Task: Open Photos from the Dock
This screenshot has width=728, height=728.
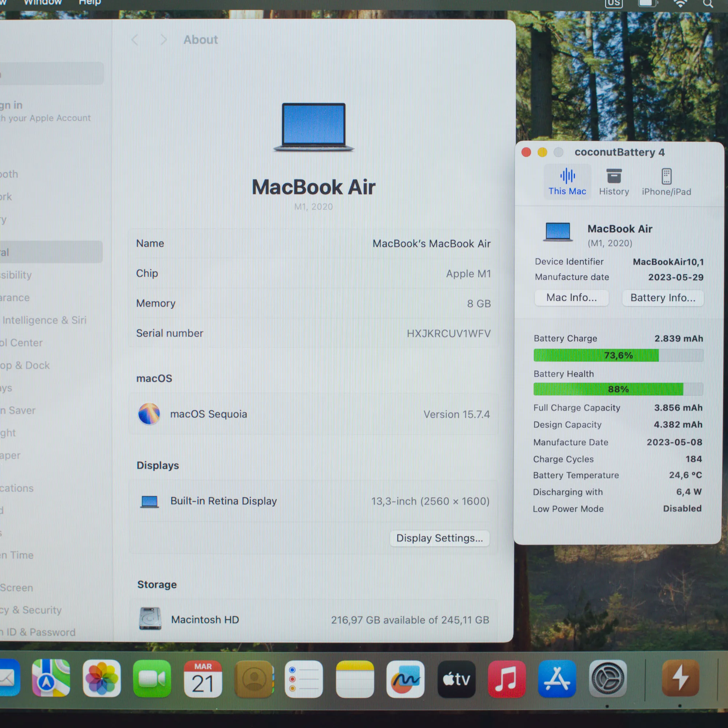Action: (102, 679)
